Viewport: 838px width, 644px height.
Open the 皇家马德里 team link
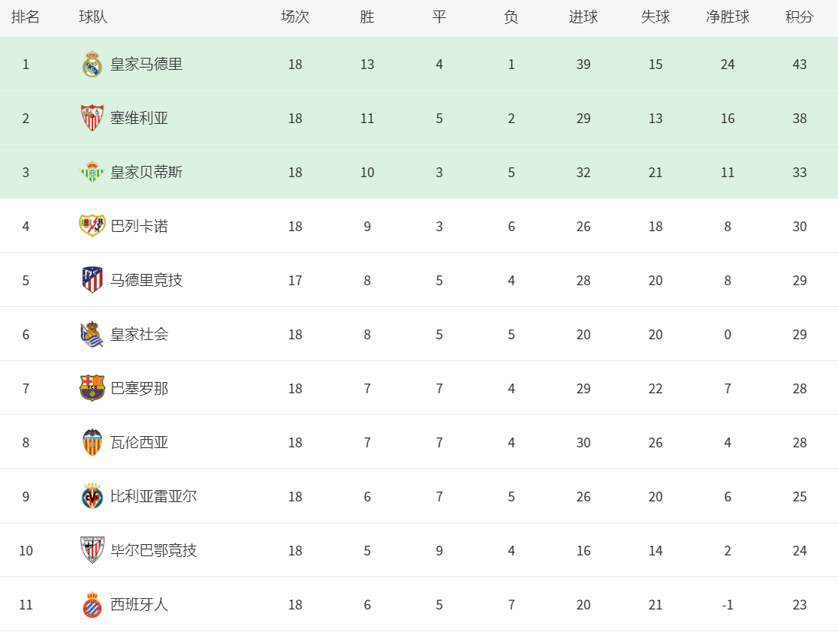[x=146, y=64]
